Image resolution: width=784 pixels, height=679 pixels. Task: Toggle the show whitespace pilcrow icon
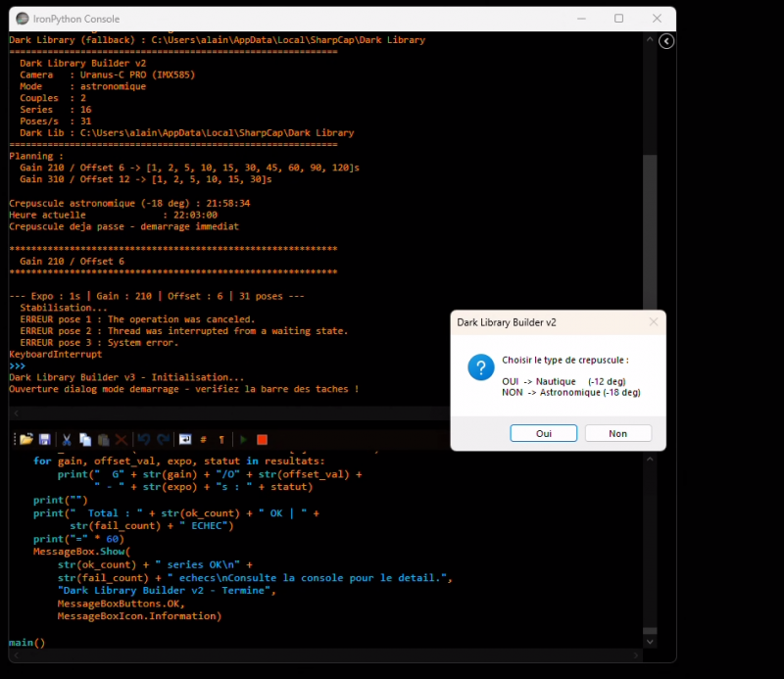[x=221, y=440]
